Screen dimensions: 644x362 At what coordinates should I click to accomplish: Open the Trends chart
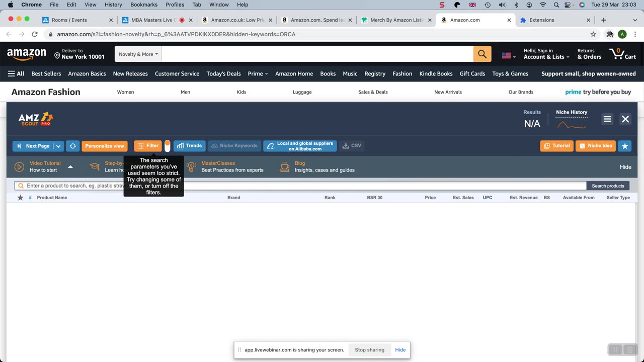pos(190,146)
